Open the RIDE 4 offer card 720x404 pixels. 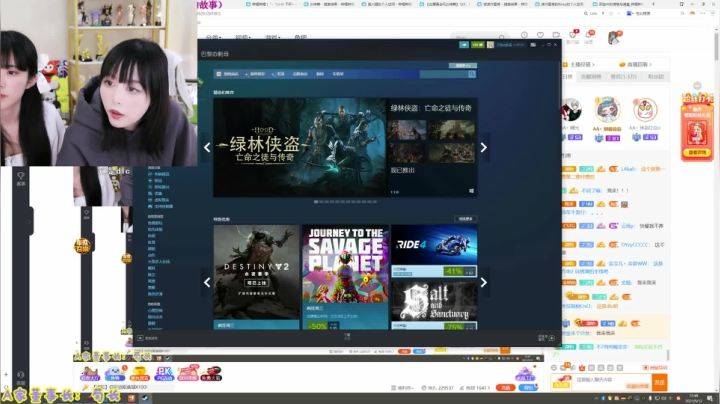coord(434,251)
